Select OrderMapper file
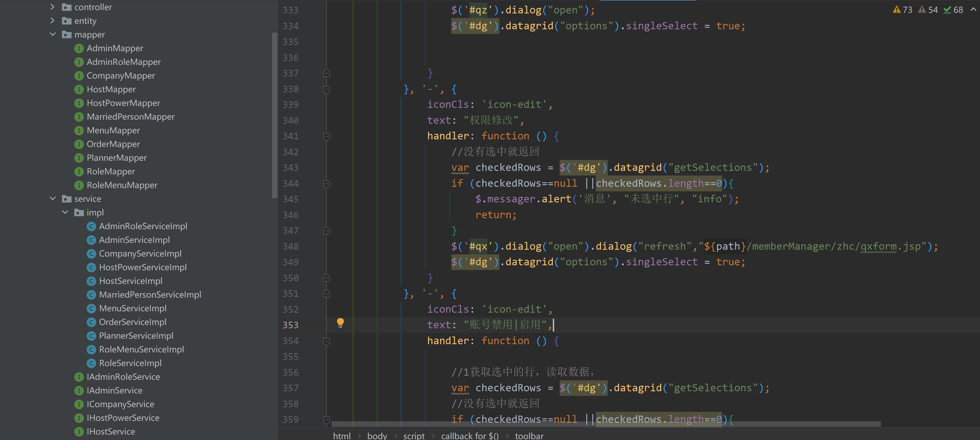 (x=113, y=144)
